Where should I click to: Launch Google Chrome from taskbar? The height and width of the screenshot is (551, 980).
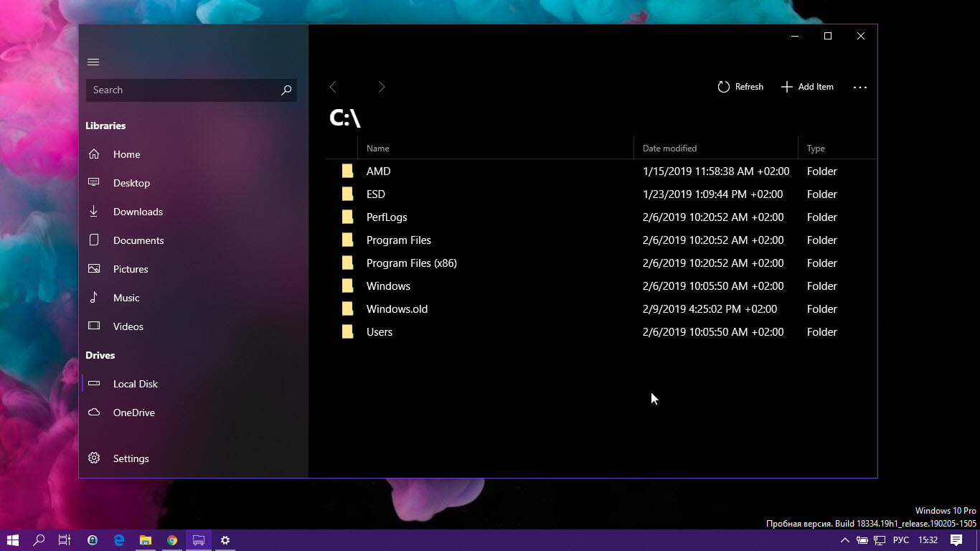click(x=172, y=540)
